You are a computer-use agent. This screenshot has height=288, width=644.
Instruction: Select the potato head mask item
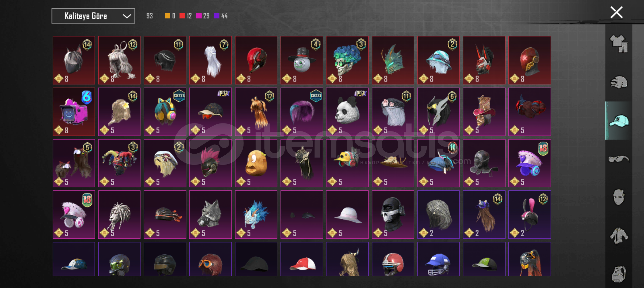(x=256, y=163)
